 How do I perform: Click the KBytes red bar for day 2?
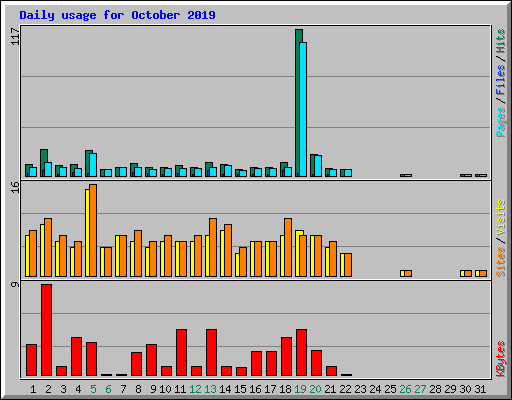click(46, 330)
